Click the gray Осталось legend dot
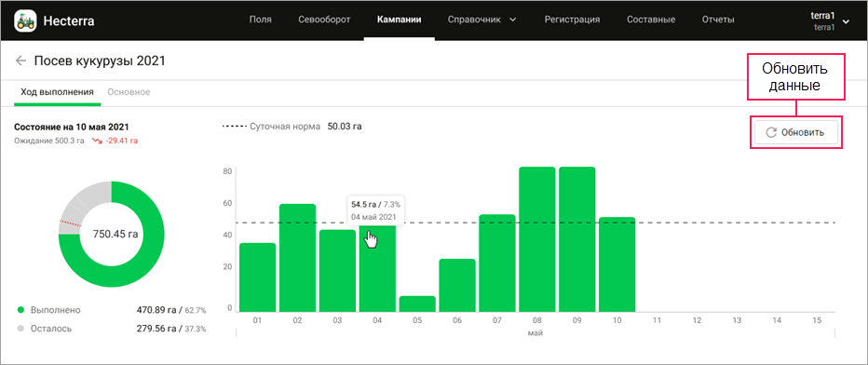 [21, 329]
